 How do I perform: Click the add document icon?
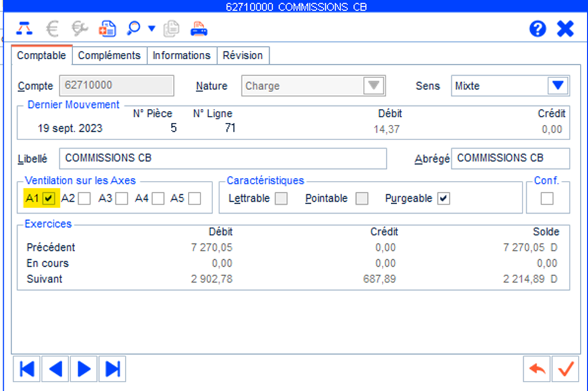click(107, 28)
